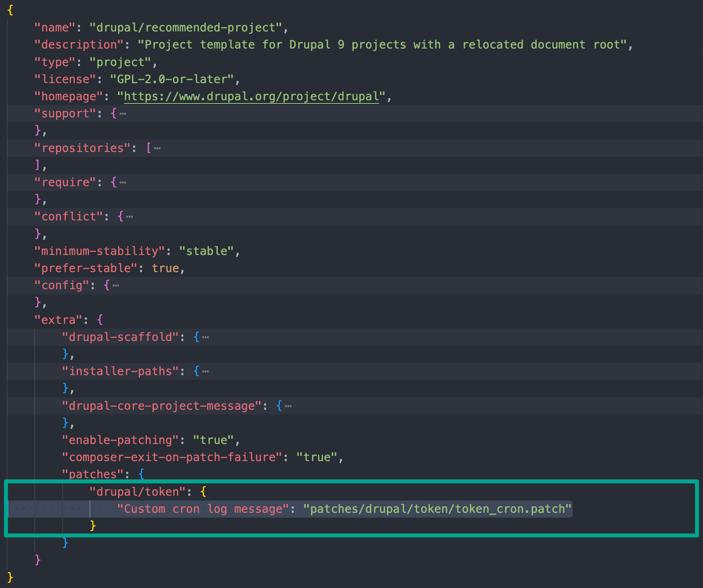Screen dimensions: 703x588
Task: Expand the collapsed "require" ellipsis
Action: pyautogui.click(x=123, y=183)
